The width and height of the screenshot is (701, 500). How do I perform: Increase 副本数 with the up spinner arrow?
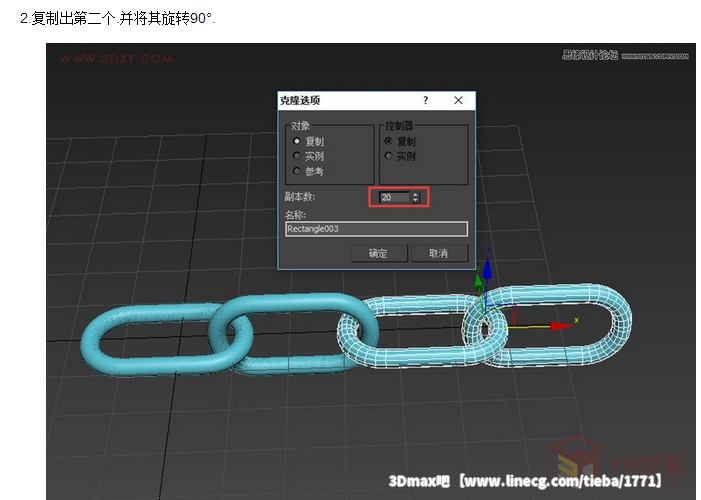click(x=416, y=194)
